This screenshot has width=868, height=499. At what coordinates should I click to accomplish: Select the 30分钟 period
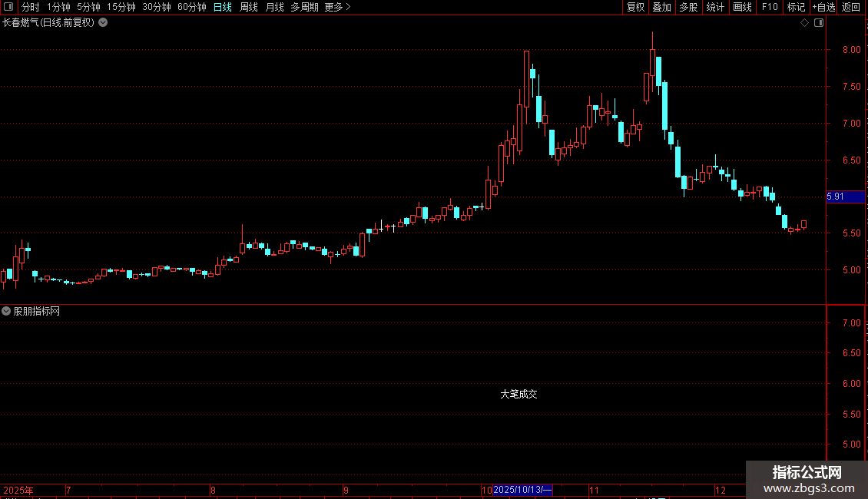point(157,7)
